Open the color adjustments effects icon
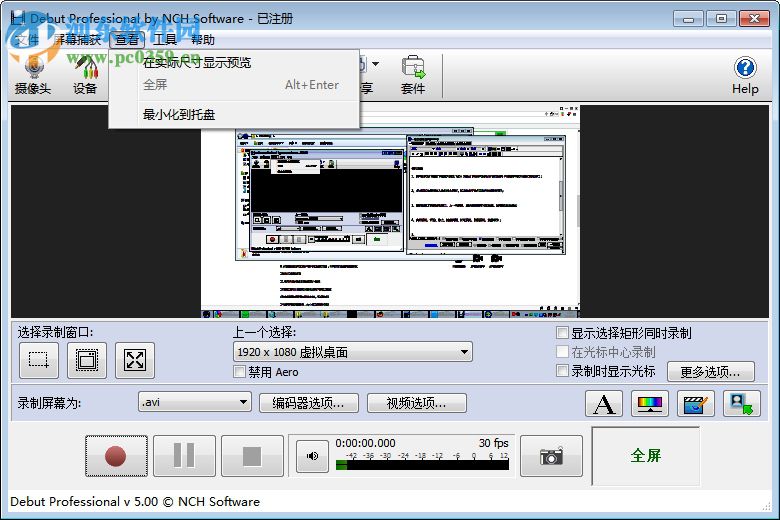Image resolution: width=780 pixels, height=520 pixels. tap(650, 404)
